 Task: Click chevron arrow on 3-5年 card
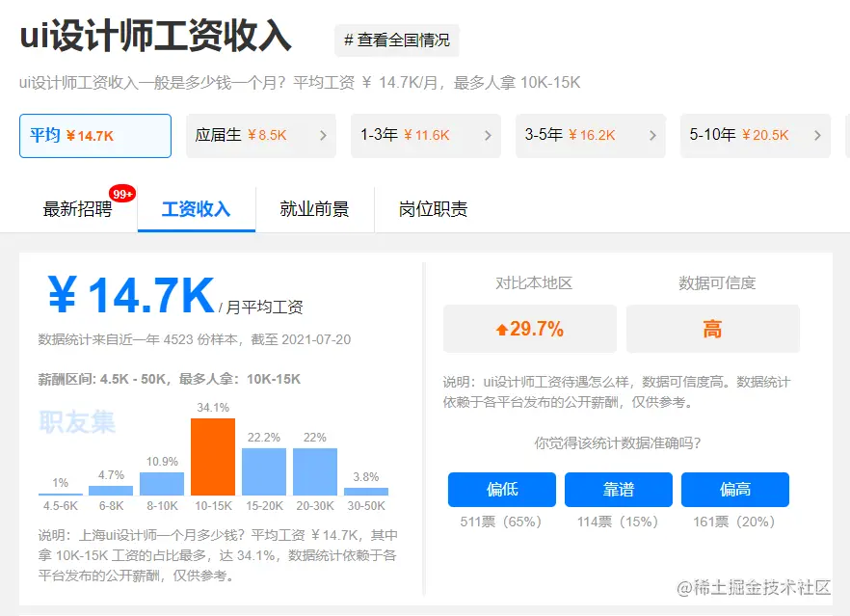tap(652, 136)
